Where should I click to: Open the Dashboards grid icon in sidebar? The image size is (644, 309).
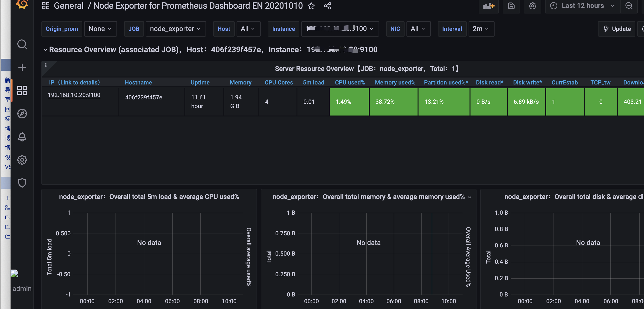(x=22, y=90)
